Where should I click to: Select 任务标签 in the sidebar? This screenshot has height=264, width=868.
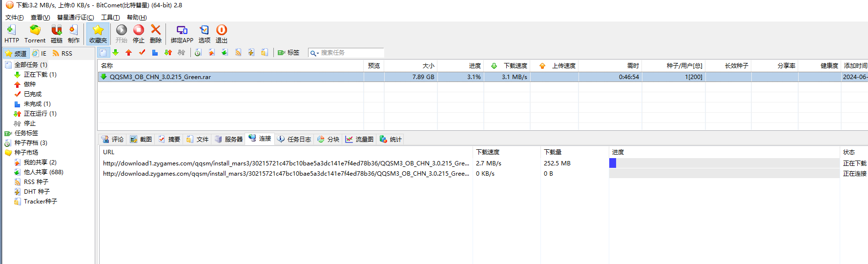click(x=26, y=133)
